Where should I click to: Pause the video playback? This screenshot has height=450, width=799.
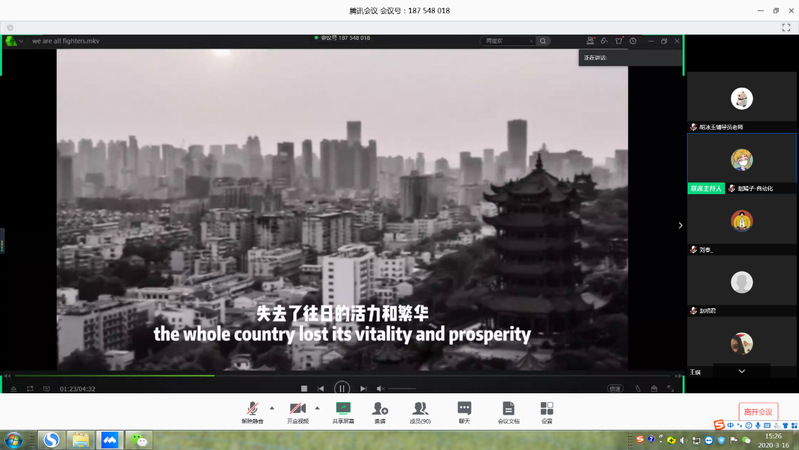(x=342, y=388)
